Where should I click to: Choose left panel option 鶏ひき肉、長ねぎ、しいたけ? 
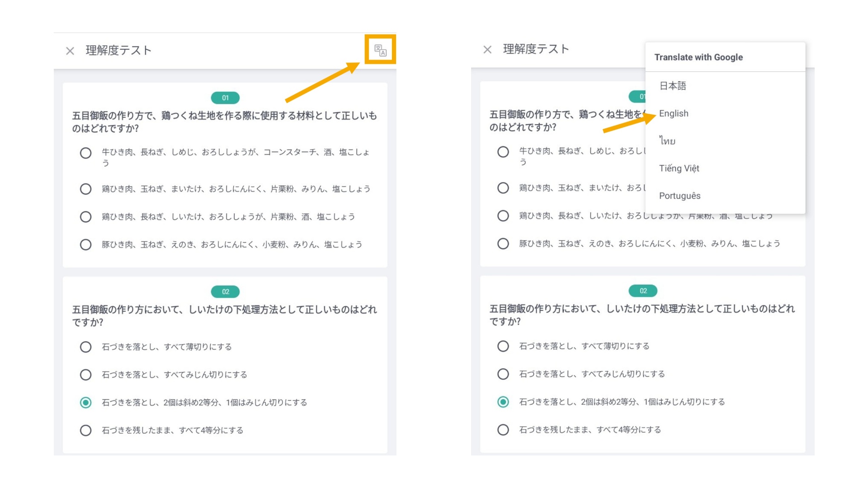86,217
